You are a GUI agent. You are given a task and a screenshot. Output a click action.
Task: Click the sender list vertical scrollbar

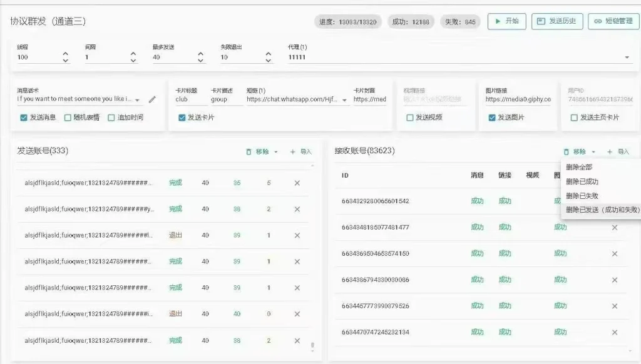point(312,345)
